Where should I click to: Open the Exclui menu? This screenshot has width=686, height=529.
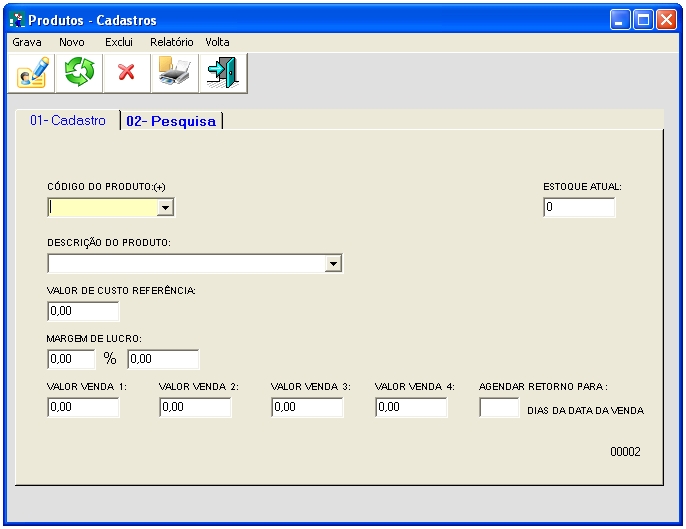119,43
